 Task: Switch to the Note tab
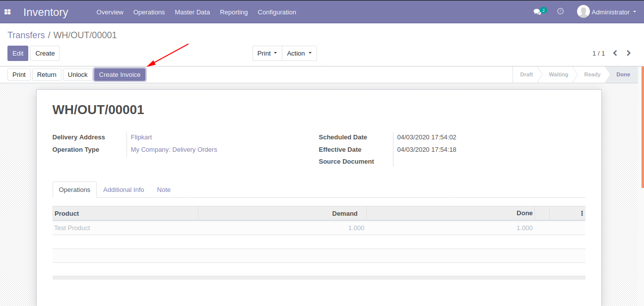(164, 190)
